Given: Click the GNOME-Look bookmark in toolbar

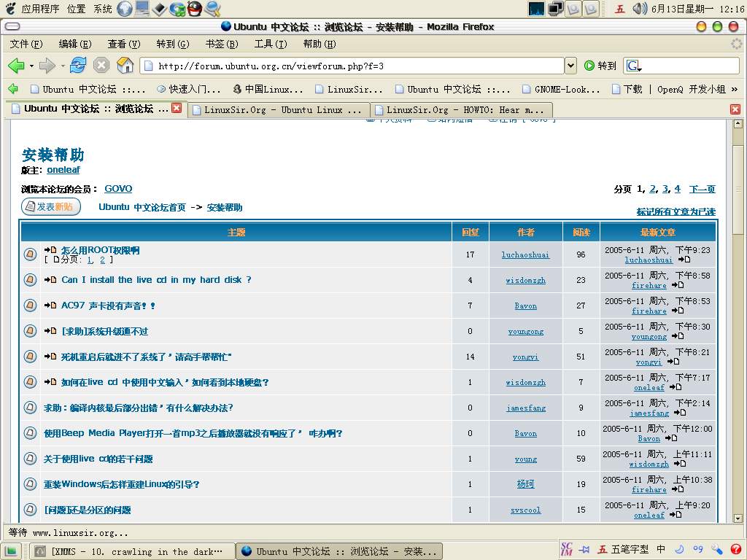Looking at the screenshot, I should click(x=561, y=89).
